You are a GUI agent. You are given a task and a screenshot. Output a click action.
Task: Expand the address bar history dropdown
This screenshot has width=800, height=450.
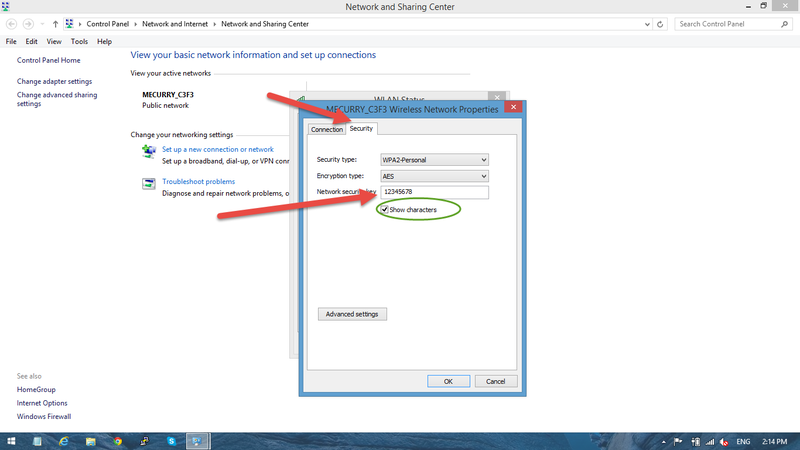[x=648, y=23]
